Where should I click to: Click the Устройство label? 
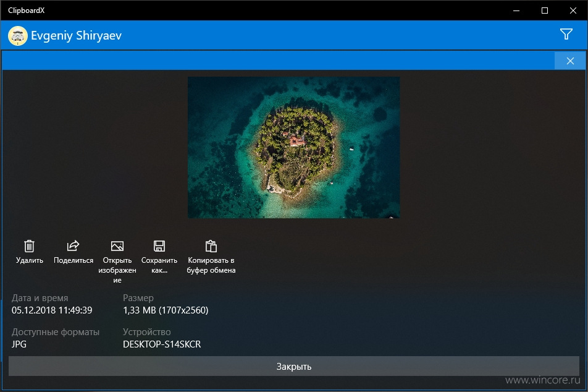click(146, 332)
